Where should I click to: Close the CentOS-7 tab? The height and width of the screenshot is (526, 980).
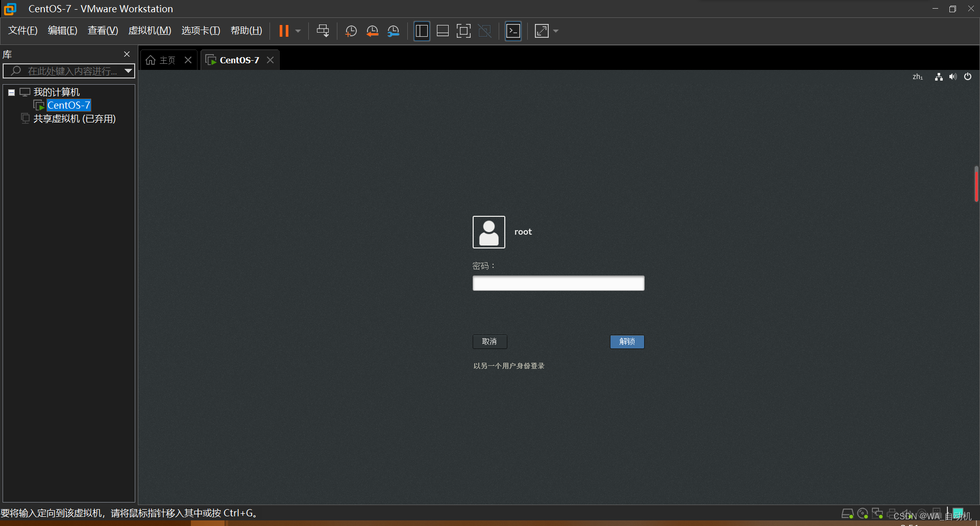271,60
